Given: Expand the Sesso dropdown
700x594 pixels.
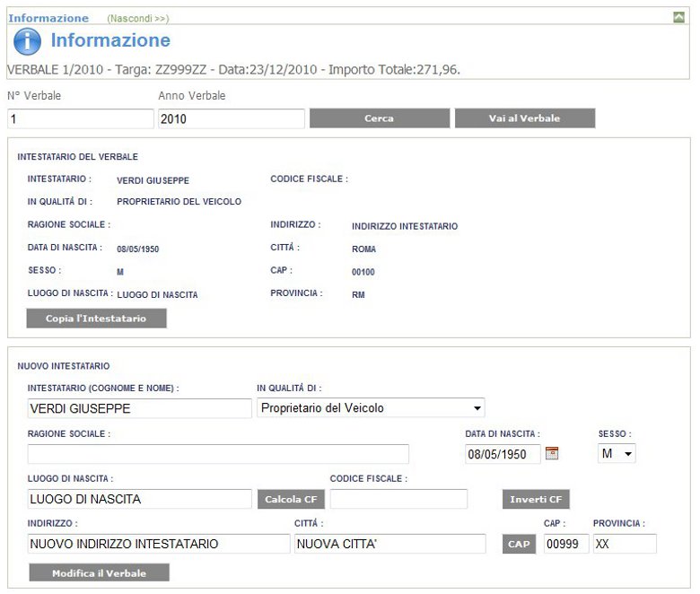Looking at the screenshot, I should point(617,454).
